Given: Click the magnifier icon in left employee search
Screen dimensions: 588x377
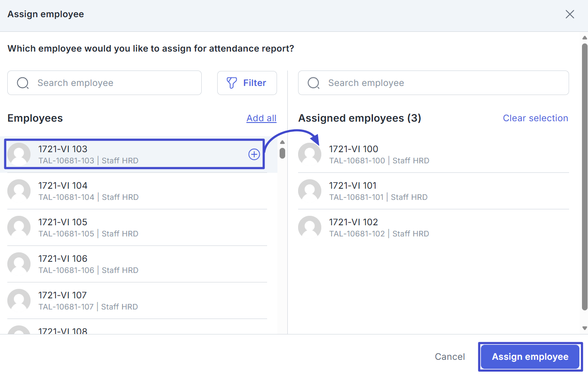Looking at the screenshot, I should [x=23, y=83].
